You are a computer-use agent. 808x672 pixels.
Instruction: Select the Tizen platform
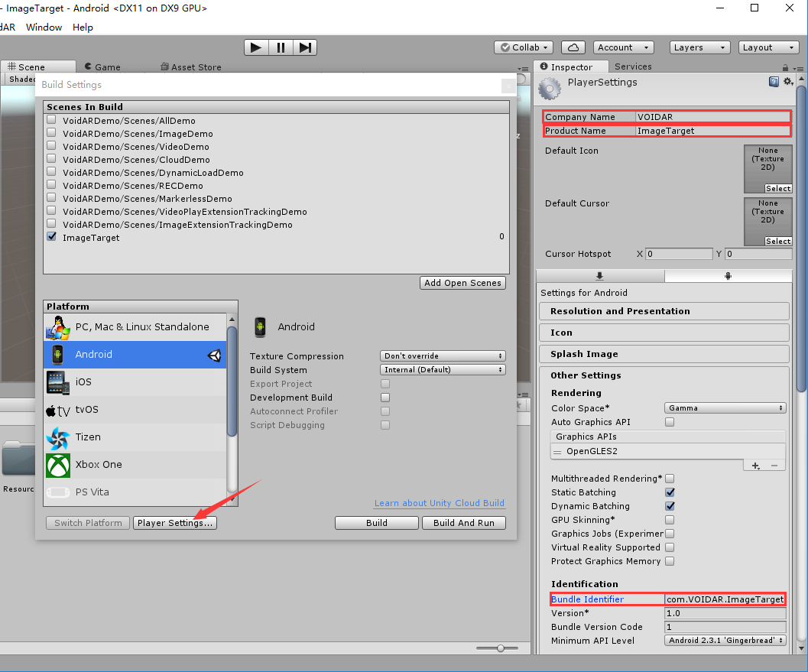[x=135, y=437]
